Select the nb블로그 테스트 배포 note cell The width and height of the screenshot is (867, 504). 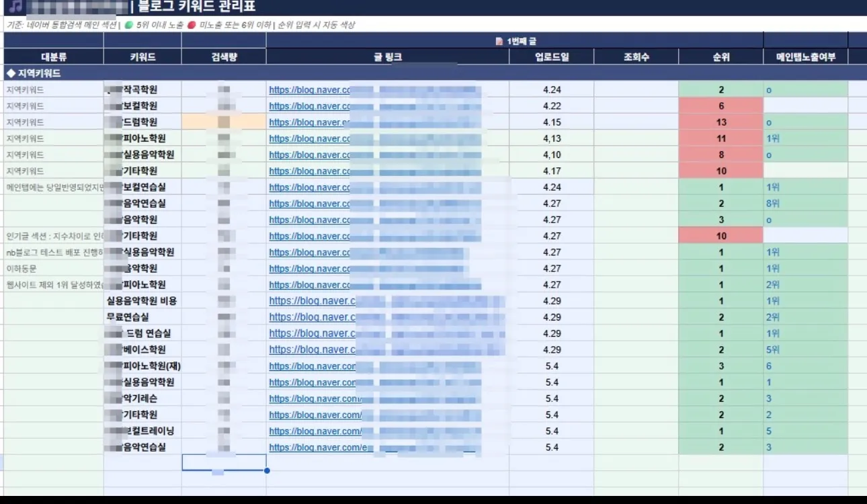54,252
